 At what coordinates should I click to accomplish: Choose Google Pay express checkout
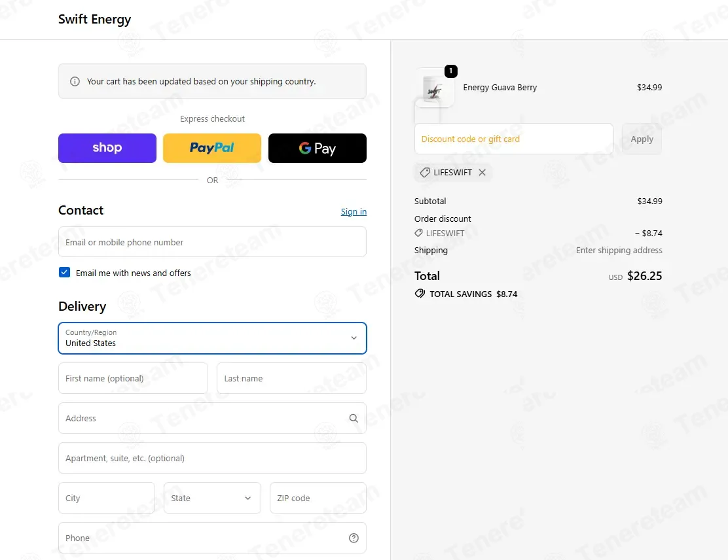click(x=318, y=148)
